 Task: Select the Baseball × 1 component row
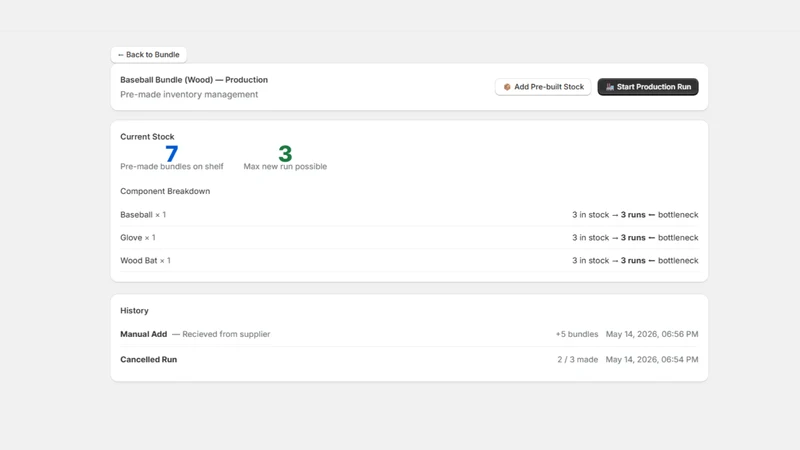click(x=409, y=215)
